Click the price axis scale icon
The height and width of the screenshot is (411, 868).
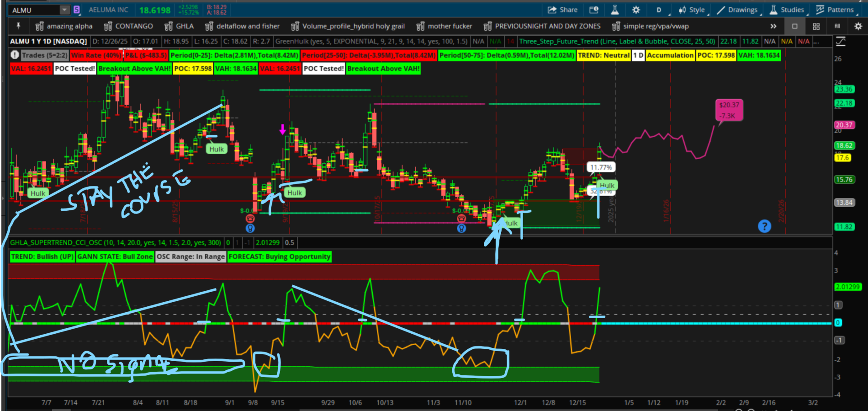[841, 42]
